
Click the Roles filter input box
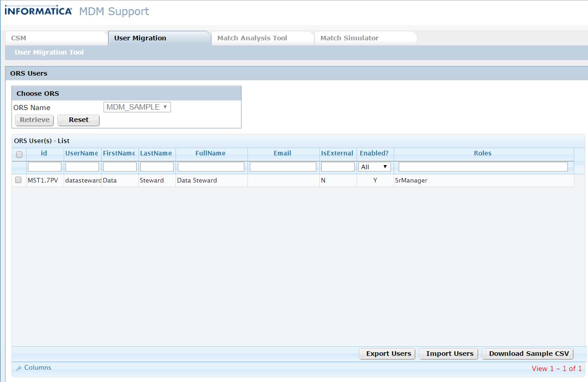pyautogui.click(x=483, y=166)
